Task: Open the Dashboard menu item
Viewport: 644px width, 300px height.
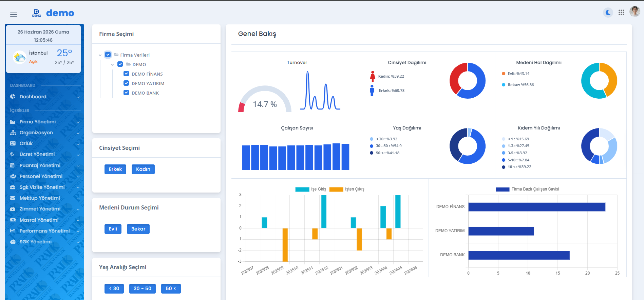Action: [44, 97]
